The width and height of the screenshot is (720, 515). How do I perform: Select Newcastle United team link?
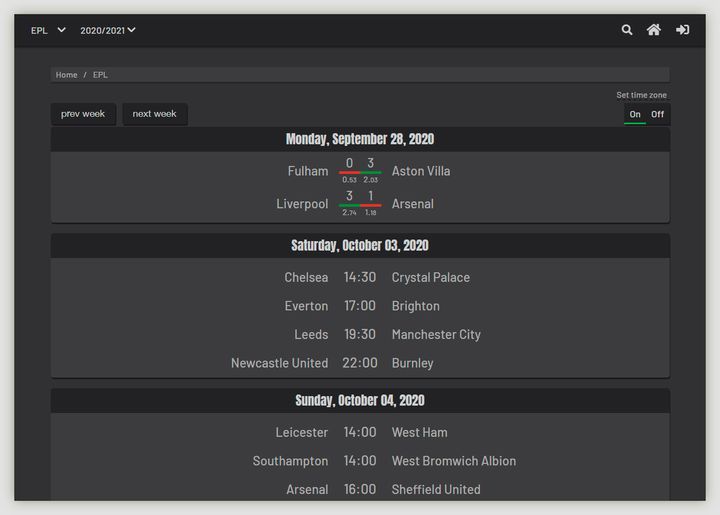[279, 363]
